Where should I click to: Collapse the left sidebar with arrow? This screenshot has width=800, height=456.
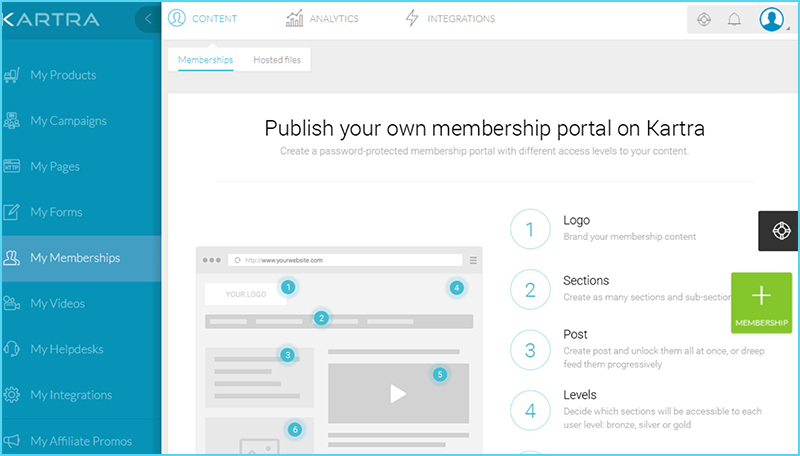coord(148,19)
